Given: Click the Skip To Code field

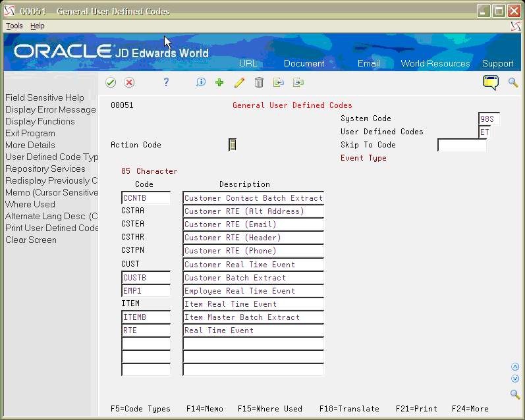Looking at the screenshot, I should [x=462, y=145].
